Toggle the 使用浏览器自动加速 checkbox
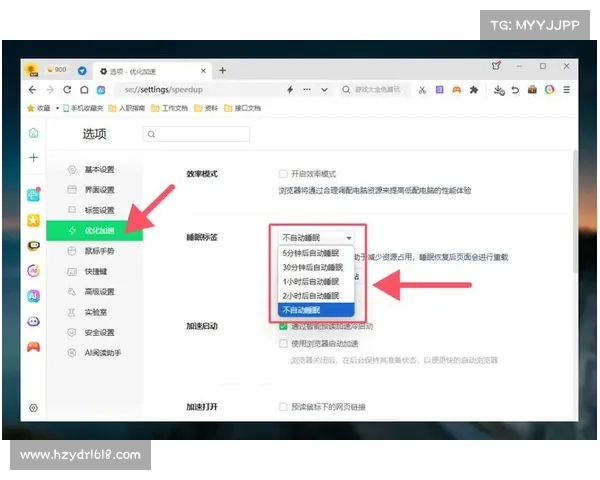Image resolution: width=600 pixels, height=480 pixels. click(284, 343)
